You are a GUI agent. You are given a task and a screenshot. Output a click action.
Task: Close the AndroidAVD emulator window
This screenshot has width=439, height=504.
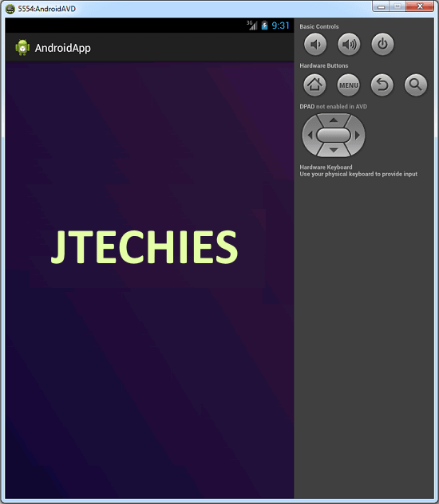pos(420,6)
